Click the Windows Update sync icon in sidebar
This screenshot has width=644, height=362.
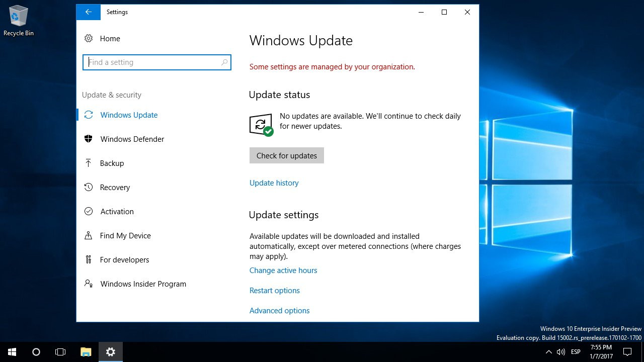pos(89,115)
